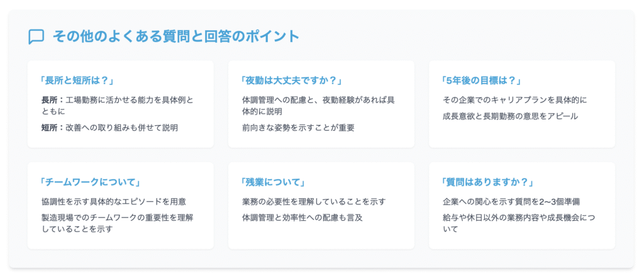Click the line その企業でのキャリアプランを具体的に
Image resolution: width=644 pixels, height=278 pixels.
[515, 100]
